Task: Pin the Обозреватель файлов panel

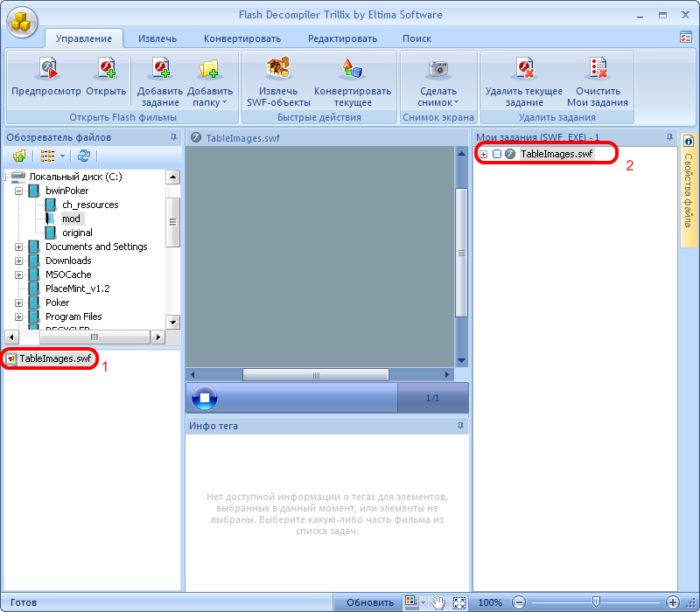Action: [x=173, y=137]
